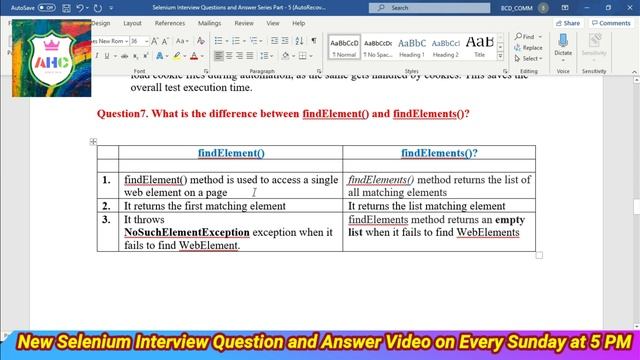Toggle Show/Hide paragraph marks

pos(314,41)
